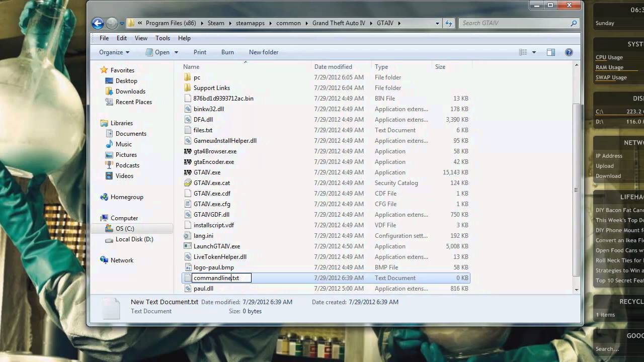Click the change view icon
644x362 pixels.
click(523, 52)
